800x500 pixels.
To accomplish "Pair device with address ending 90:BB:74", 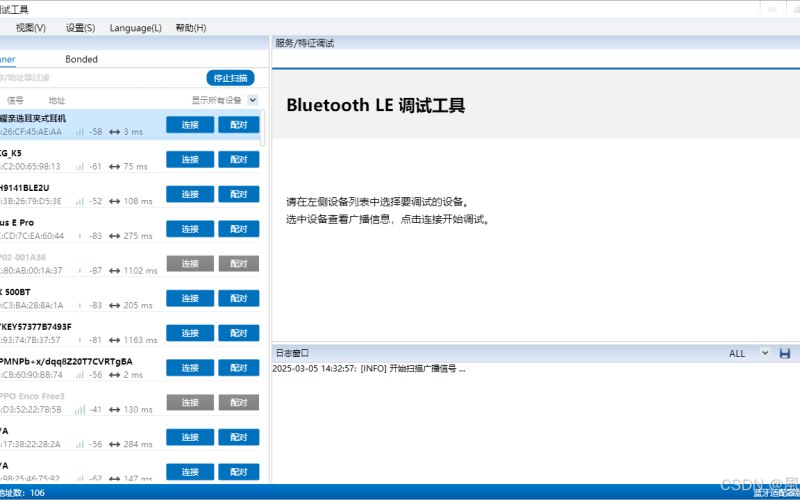I will [x=239, y=367].
